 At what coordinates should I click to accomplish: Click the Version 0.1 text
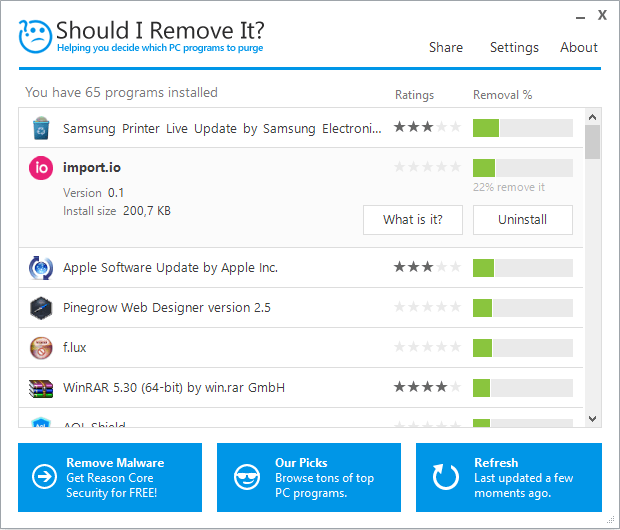pyautogui.click(x=93, y=193)
